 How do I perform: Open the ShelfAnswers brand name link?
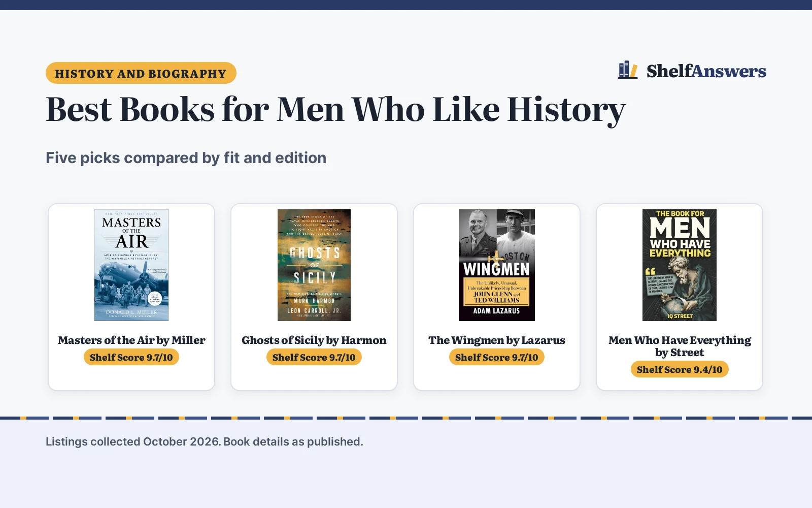(706, 71)
